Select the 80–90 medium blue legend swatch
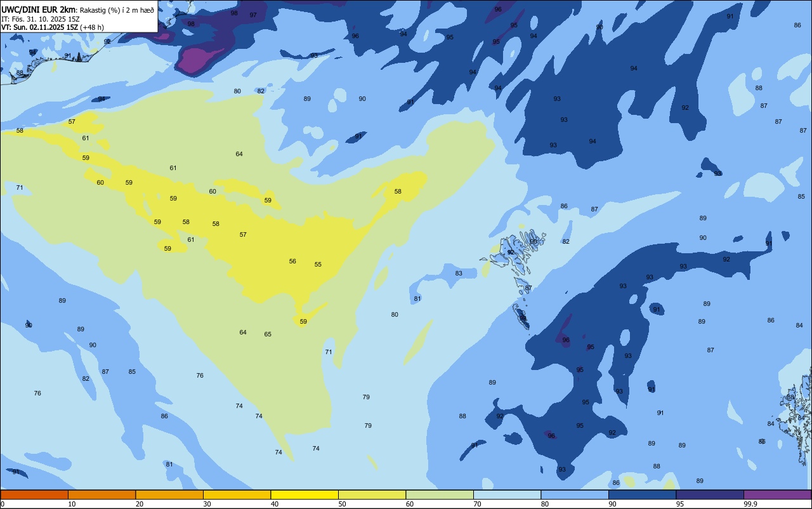 point(575,494)
